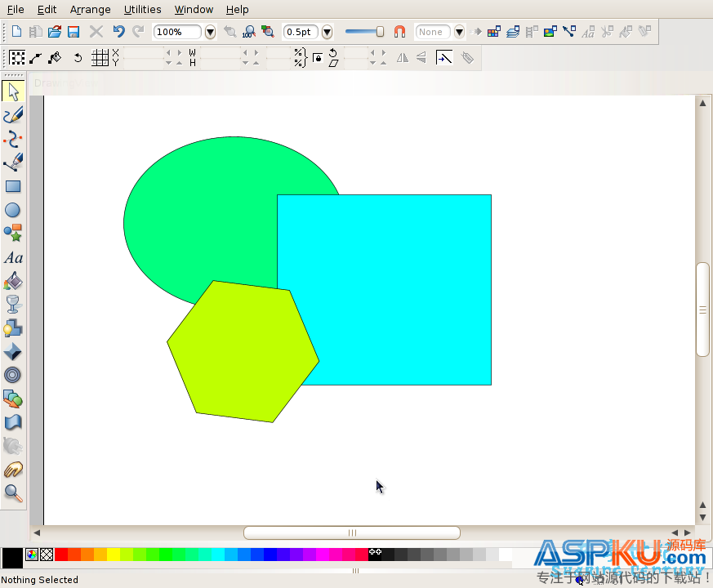Viewport: 713px width, 588px height.
Task: Click the vertical scrollbar thumb
Action: (702, 310)
